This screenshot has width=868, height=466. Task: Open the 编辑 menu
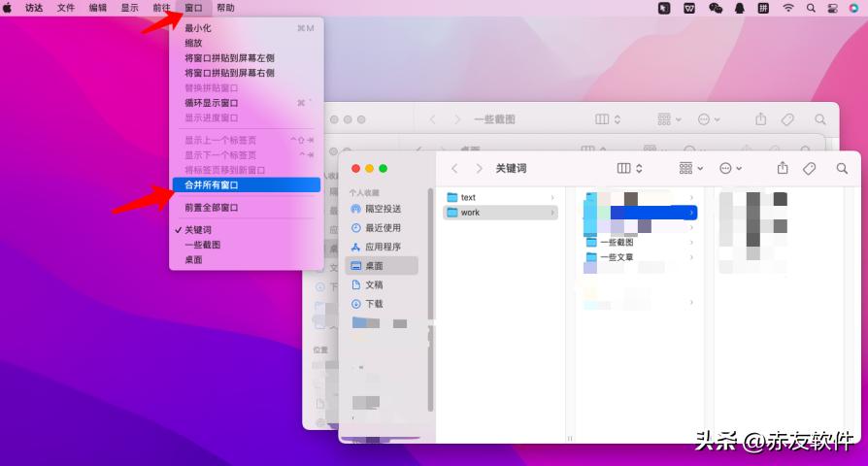(98, 8)
